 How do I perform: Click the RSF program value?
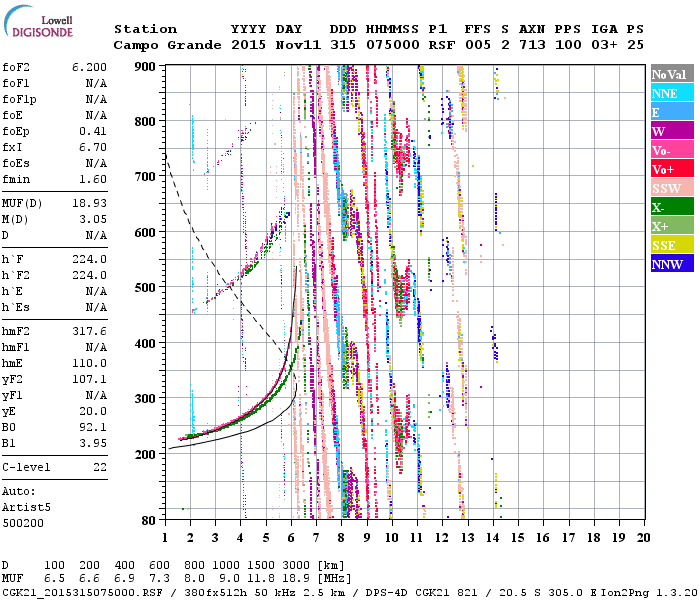click(x=442, y=45)
